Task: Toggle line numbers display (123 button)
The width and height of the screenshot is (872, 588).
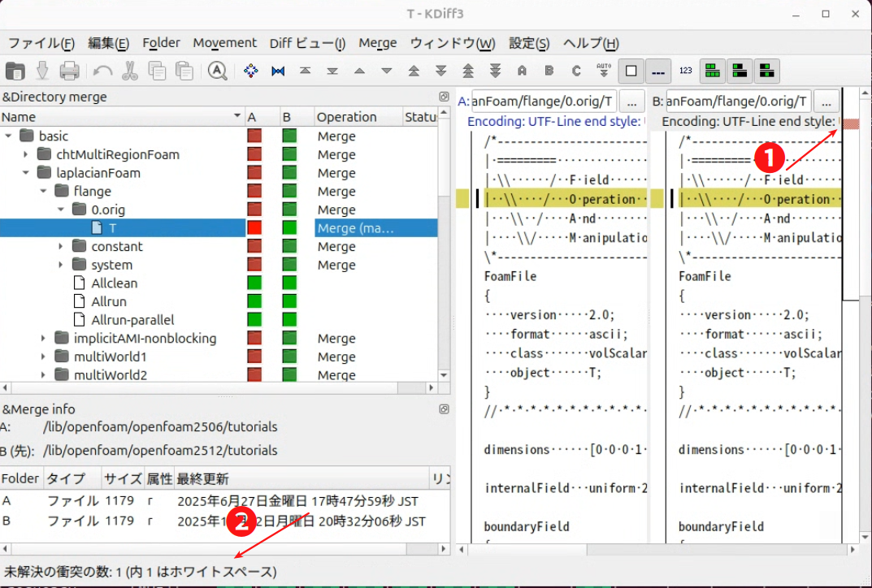Action: (685, 71)
